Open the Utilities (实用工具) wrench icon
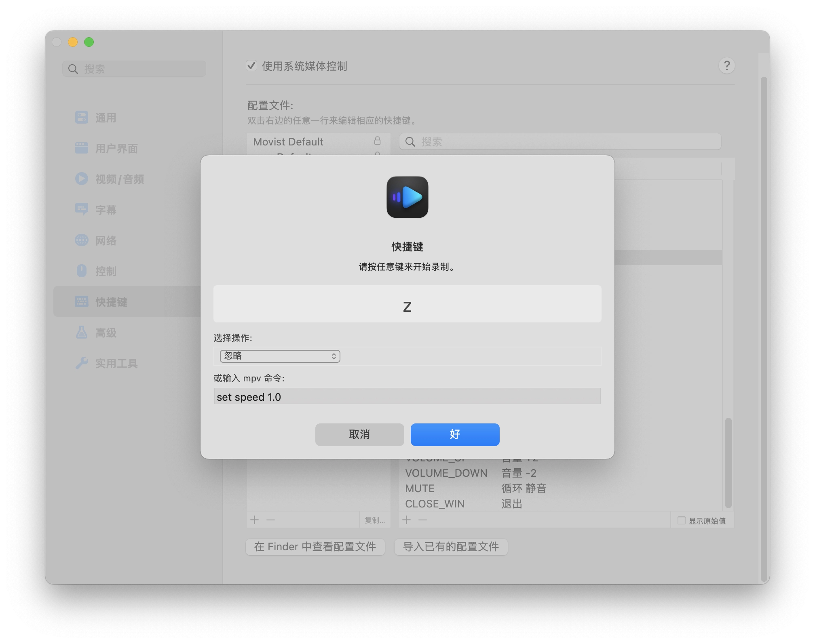This screenshot has height=644, width=815. (x=82, y=363)
